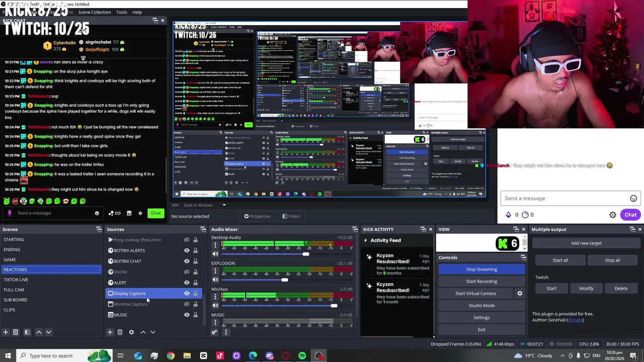Click purple Chat button in right panel
Viewport: 644px width, 362px height.
pos(630,215)
